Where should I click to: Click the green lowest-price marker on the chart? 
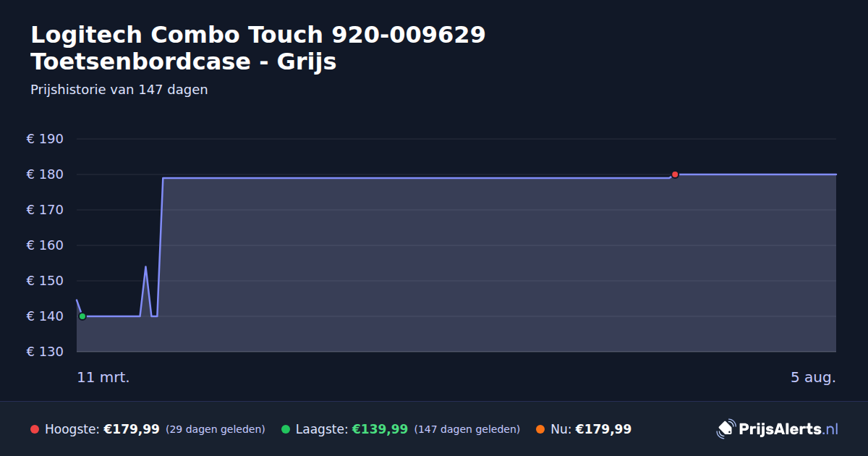(82, 316)
